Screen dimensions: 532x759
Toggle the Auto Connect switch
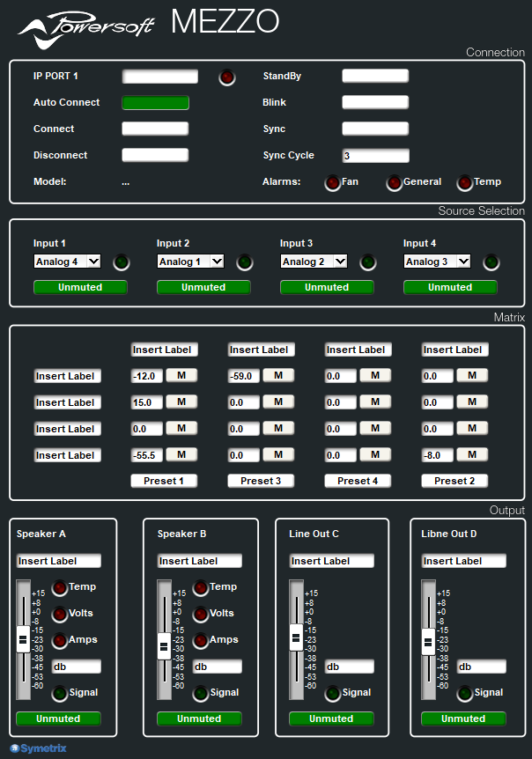point(155,103)
